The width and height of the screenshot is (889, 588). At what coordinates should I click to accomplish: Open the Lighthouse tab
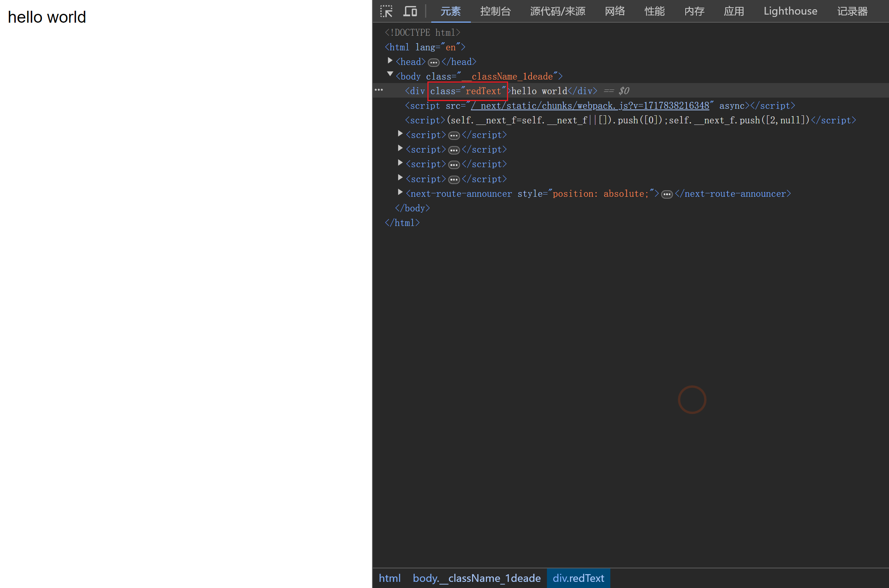tap(790, 11)
